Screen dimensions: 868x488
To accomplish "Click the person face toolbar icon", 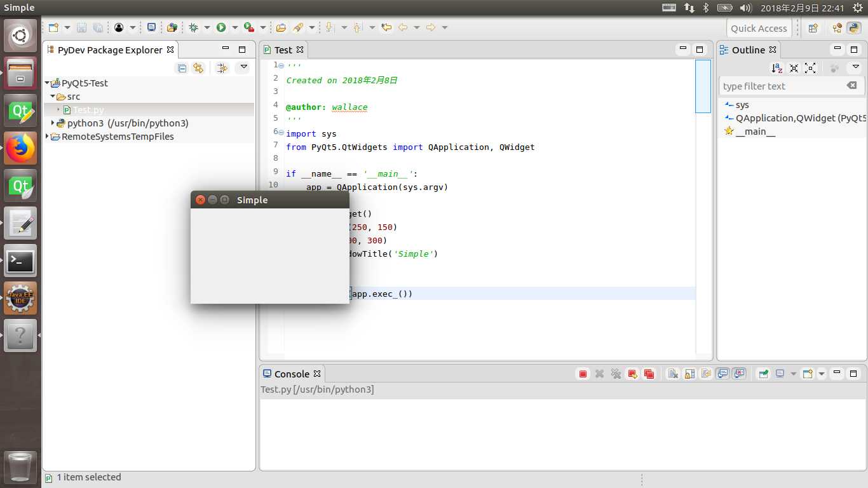I will coord(119,27).
